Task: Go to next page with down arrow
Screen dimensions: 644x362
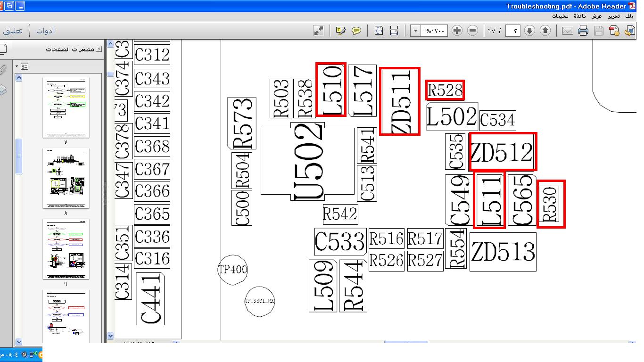Action: tap(529, 31)
